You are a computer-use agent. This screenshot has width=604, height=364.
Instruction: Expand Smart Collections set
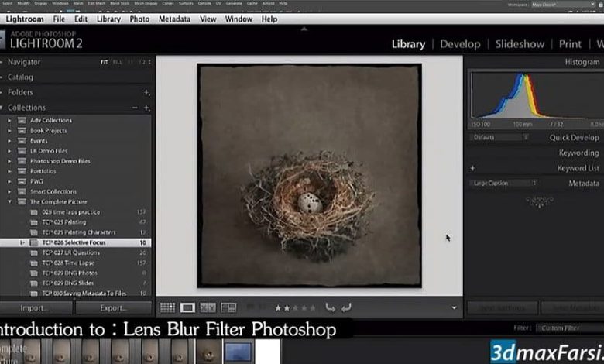point(9,191)
